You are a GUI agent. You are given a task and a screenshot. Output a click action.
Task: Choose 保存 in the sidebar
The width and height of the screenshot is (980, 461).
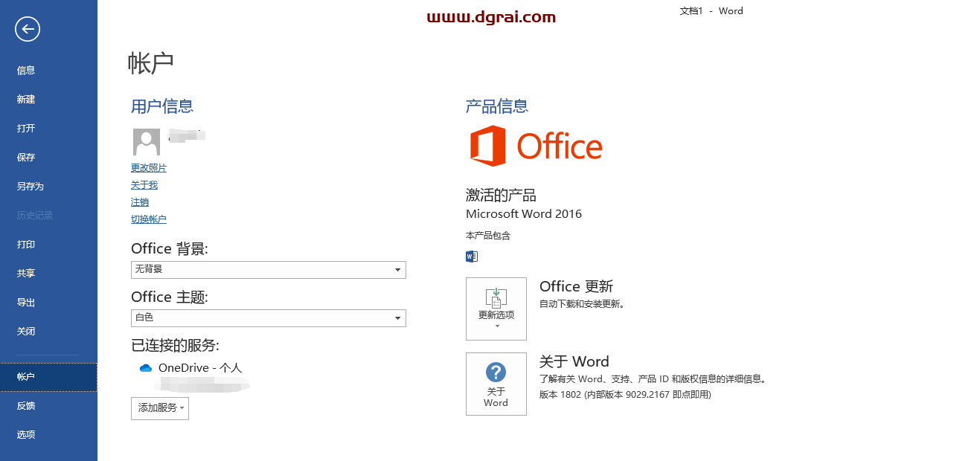48,158
